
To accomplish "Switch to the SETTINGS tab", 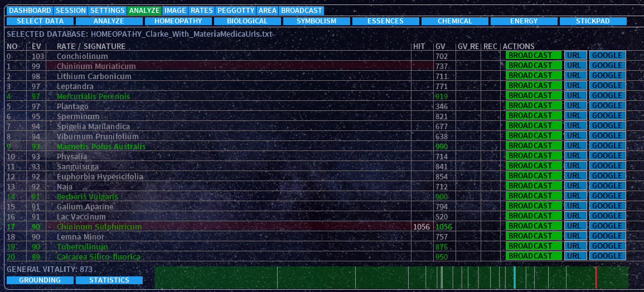I will [x=107, y=11].
